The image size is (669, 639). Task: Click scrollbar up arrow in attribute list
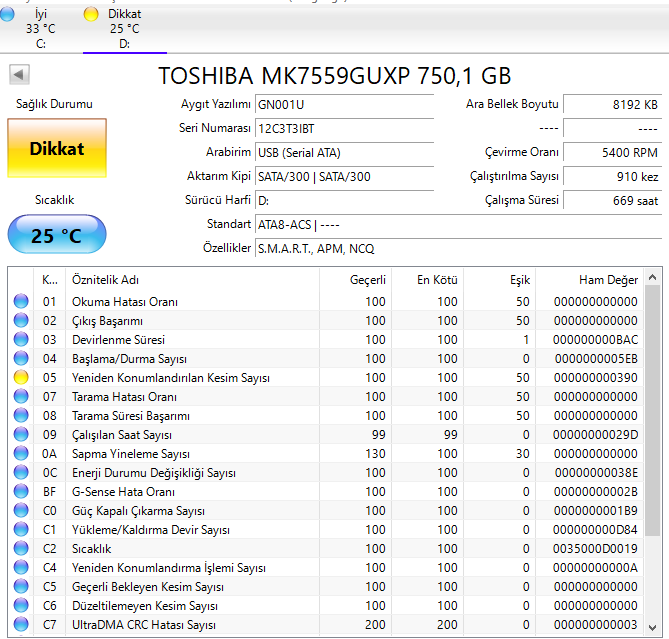[x=653, y=276]
